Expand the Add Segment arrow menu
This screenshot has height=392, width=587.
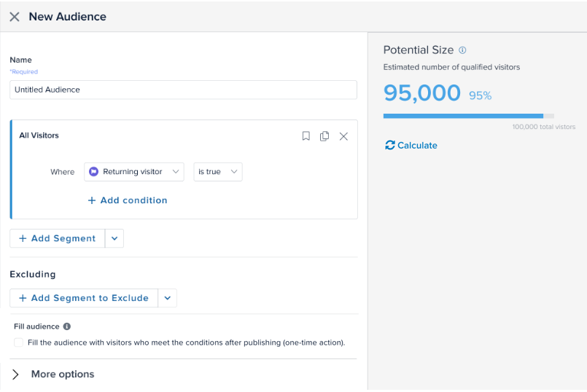pyautogui.click(x=114, y=238)
